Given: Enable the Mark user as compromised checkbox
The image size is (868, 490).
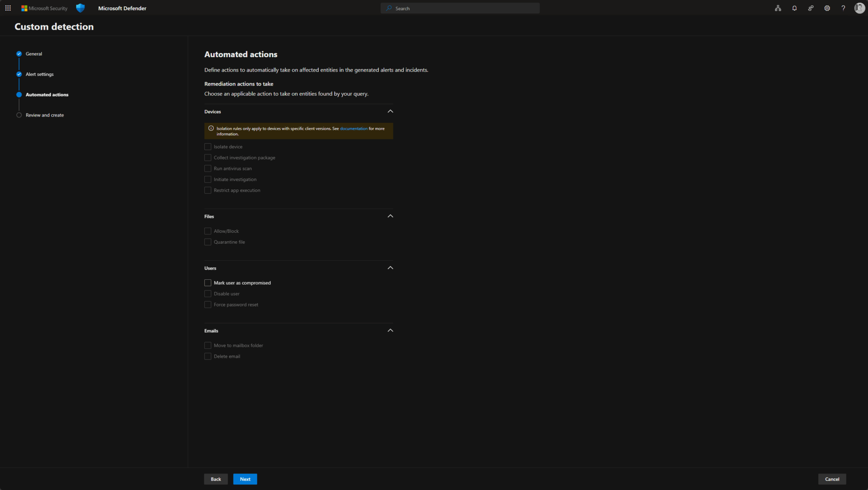Looking at the screenshot, I should [208, 283].
